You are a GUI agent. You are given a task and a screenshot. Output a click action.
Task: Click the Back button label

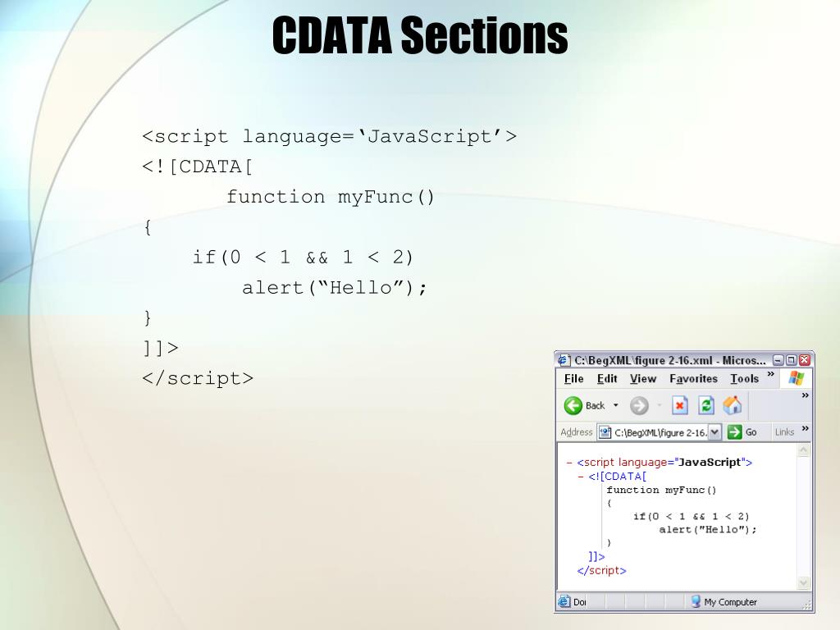click(x=595, y=405)
